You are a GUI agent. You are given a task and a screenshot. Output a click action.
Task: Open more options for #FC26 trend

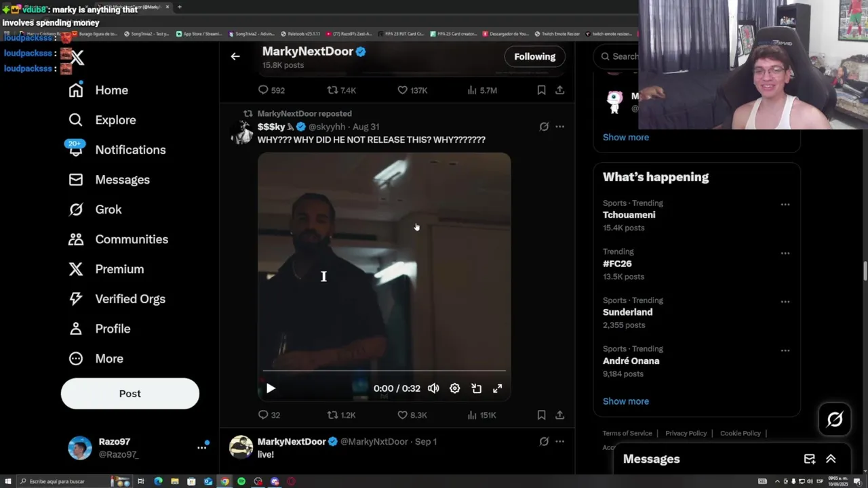(785, 253)
